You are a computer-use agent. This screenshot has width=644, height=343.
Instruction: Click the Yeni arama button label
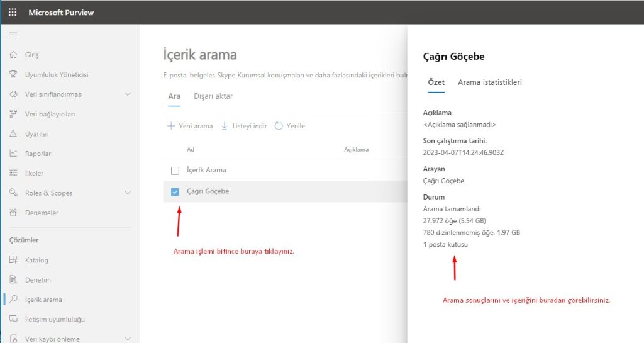coord(196,126)
